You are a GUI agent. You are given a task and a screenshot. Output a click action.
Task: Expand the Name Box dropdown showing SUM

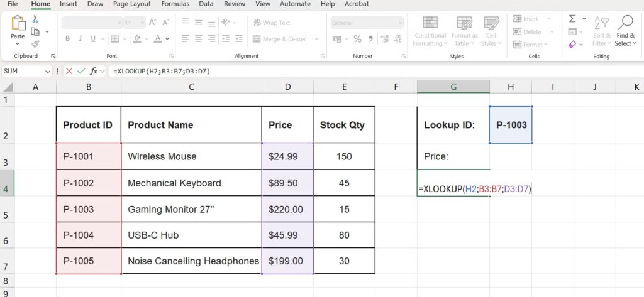coord(50,71)
